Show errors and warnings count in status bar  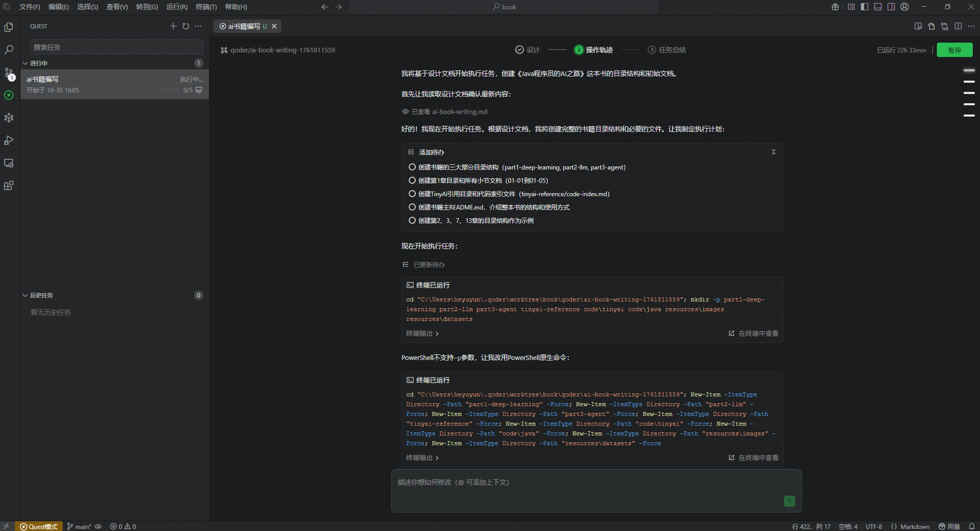(x=123, y=526)
